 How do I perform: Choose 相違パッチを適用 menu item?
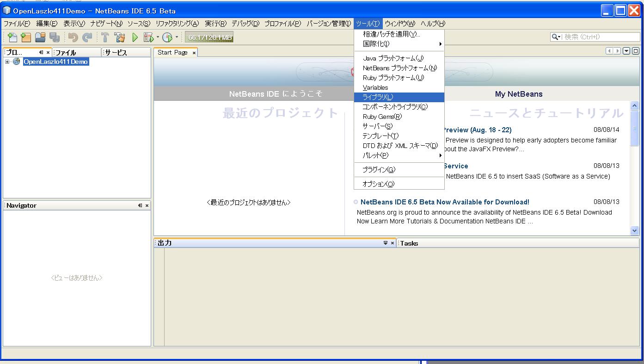coord(399,34)
